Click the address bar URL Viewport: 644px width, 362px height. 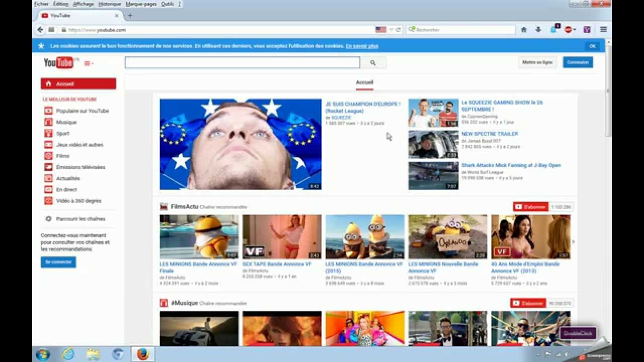97,30
